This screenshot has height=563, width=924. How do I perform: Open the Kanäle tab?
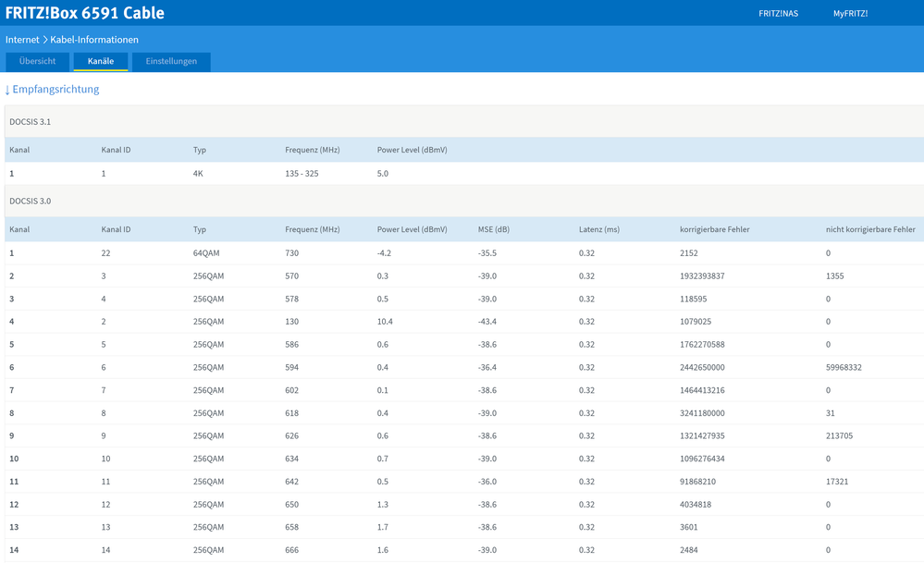101,62
